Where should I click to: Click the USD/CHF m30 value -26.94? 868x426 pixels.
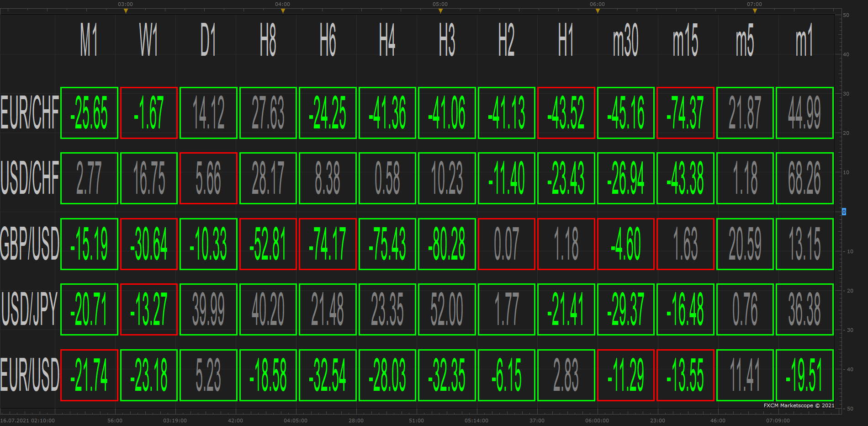pos(626,178)
